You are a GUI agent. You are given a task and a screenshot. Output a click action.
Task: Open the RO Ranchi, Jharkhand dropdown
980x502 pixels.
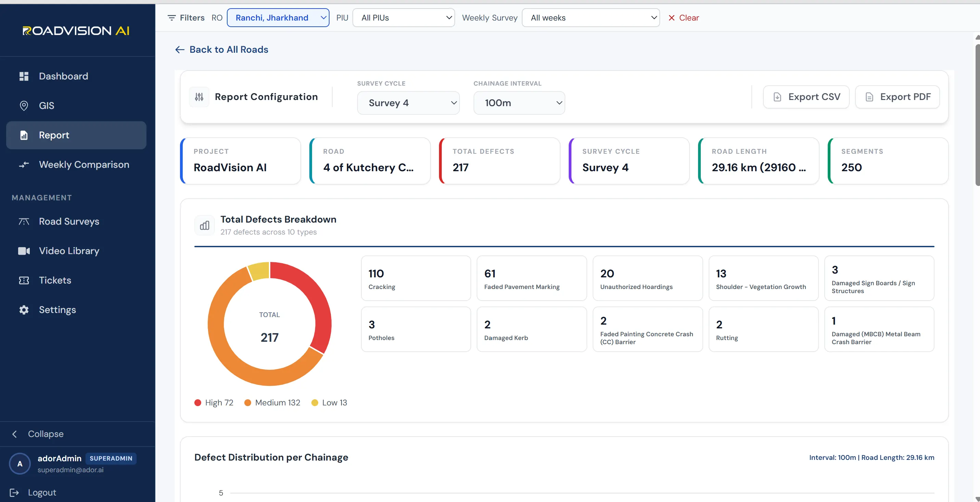pos(278,17)
